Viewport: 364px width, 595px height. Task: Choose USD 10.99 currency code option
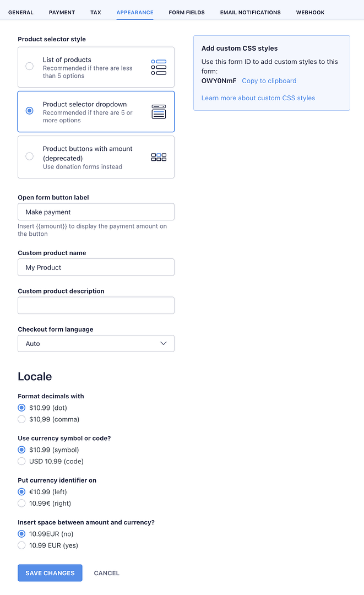[x=22, y=461]
